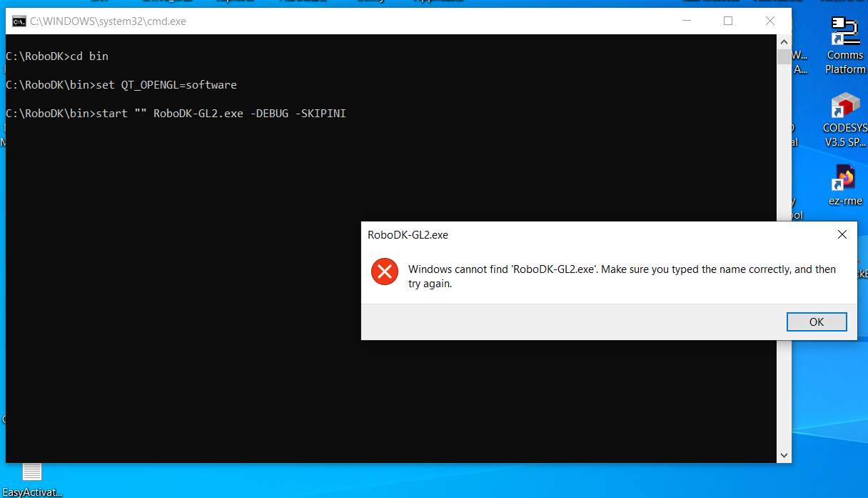
Task: Select the EasyActivat file on desktop
Action: 32,479
